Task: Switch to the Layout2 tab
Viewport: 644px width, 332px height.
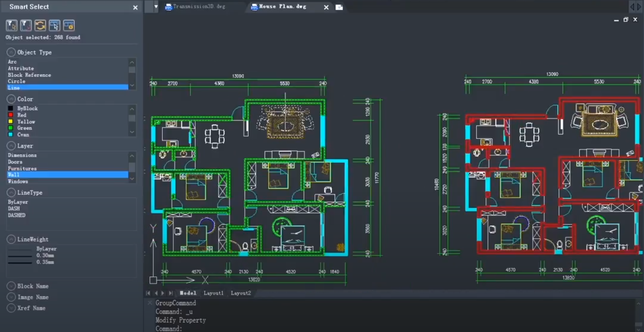Action: coord(241,293)
